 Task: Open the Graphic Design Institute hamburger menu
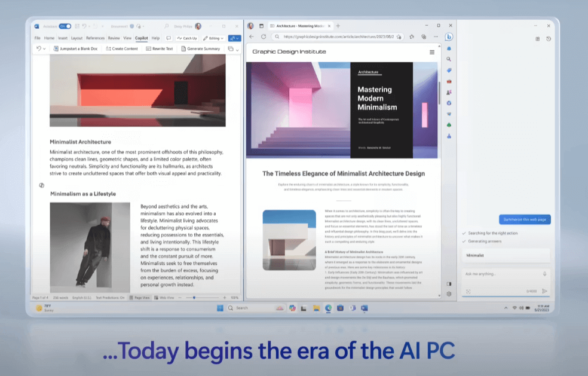[433, 52]
